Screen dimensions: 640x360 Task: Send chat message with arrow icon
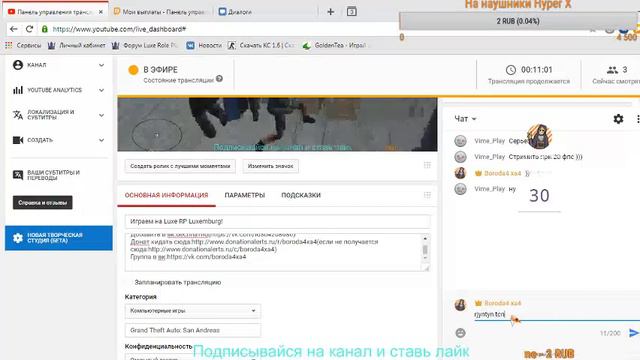click(x=634, y=333)
